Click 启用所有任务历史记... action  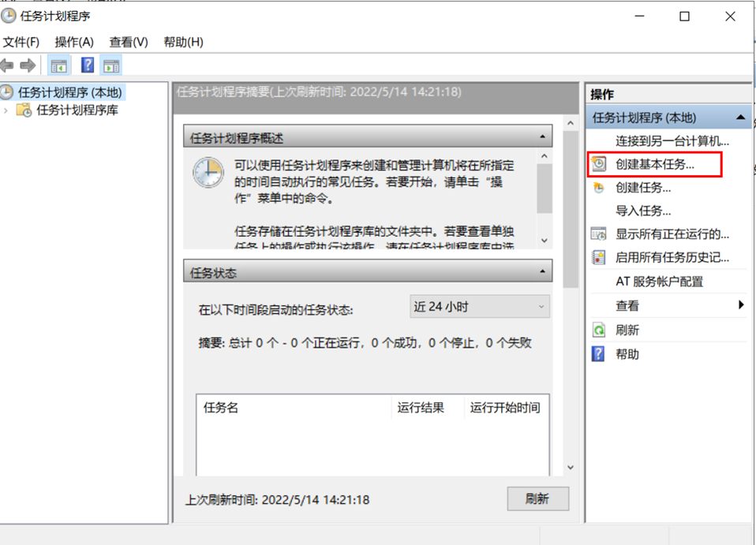point(672,257)
